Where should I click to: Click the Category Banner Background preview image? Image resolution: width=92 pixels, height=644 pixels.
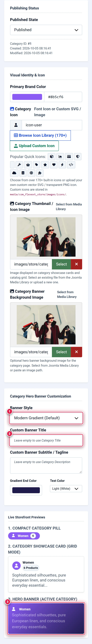[x=46, y=324]
